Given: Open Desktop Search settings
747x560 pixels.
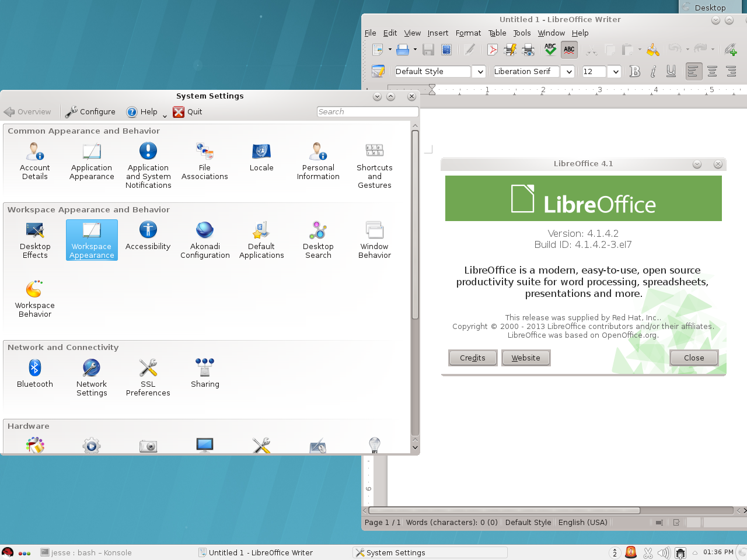Looking at the screenshot, I should click(318, 240).
